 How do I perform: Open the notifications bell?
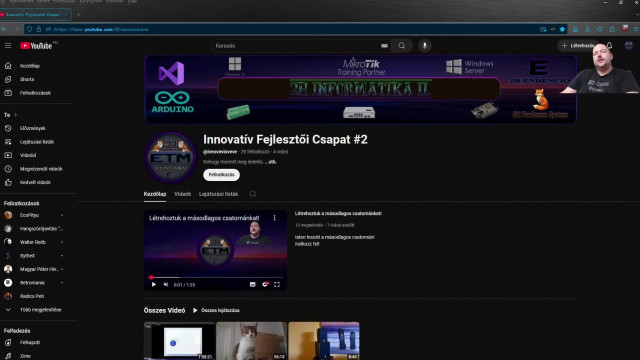tap(609, 46)
